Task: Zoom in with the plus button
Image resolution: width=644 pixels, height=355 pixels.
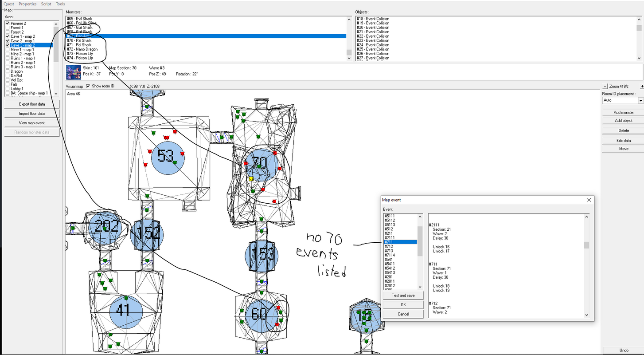Action: 642,86
